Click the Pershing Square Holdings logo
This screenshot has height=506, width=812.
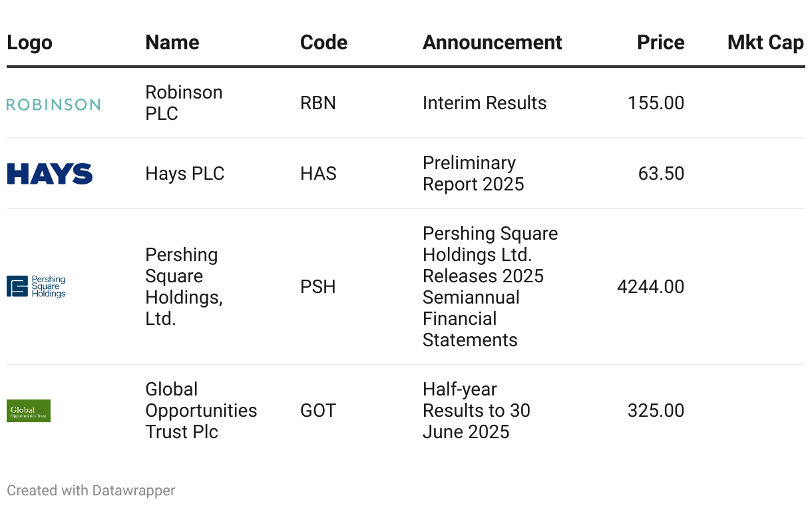(x=37, y=286)
